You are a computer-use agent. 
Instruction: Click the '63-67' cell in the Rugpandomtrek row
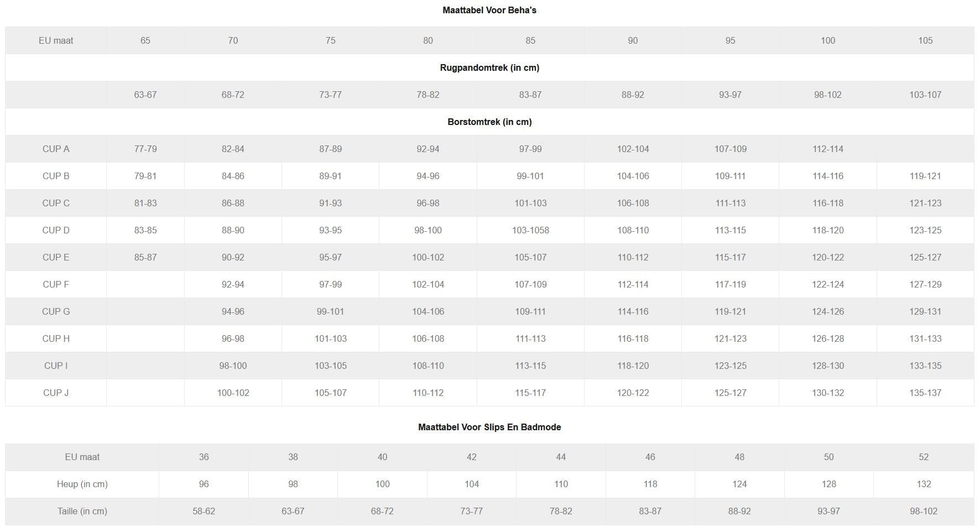pyautogui.click(x=145, y=95)
